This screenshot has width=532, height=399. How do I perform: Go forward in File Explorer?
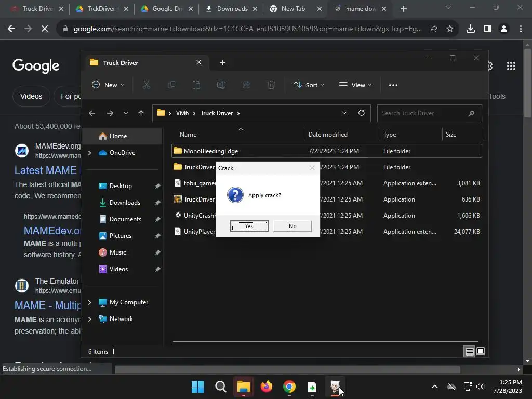[110, 113]
